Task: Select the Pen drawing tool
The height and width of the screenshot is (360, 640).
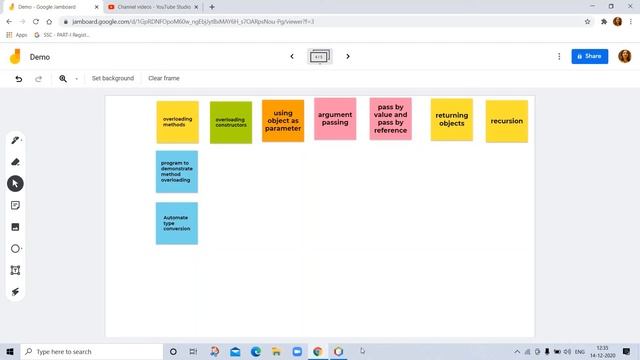Action: pos(15,140)
